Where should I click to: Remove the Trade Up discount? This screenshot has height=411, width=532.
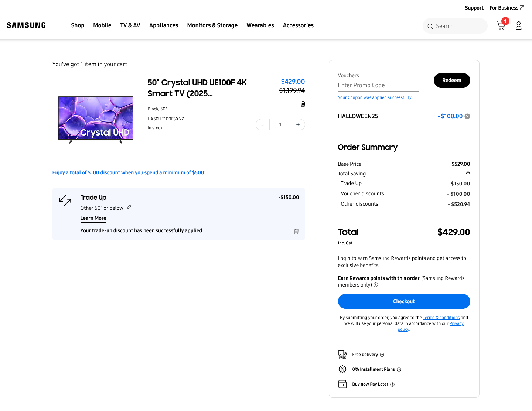[296, 232]
